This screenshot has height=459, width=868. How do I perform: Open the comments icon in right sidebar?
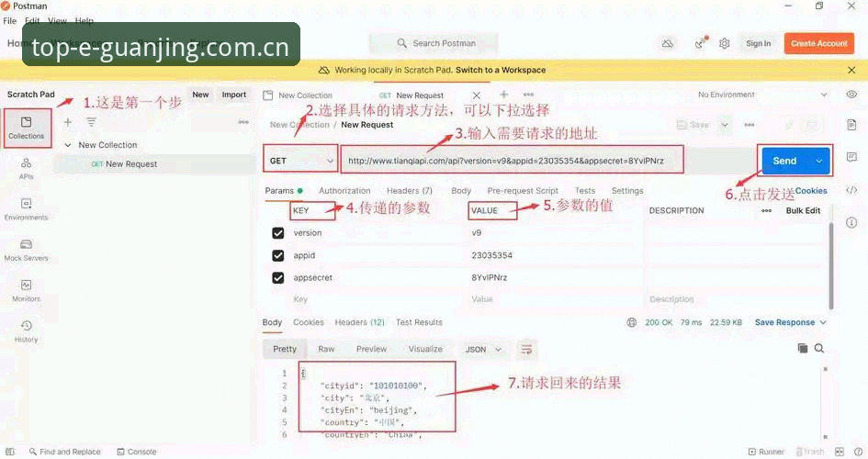[851, 158]
